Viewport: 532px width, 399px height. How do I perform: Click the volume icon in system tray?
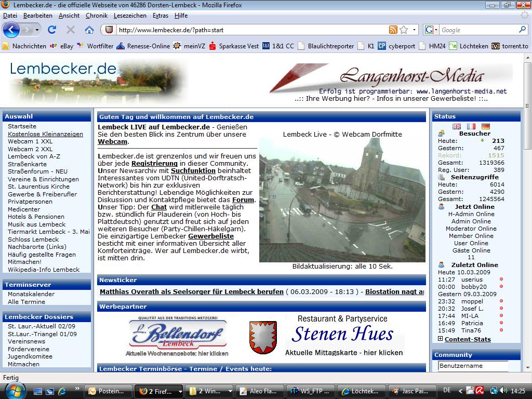click(504, 391)
